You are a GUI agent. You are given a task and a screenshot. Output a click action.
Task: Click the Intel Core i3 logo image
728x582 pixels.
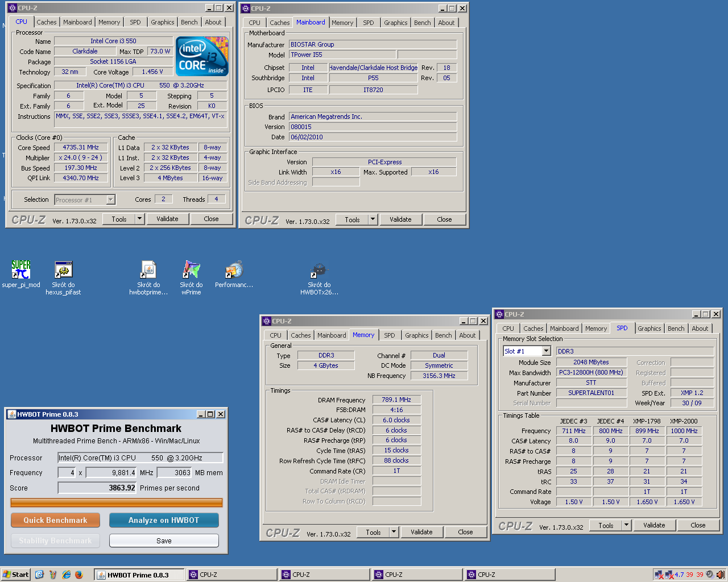(x=202, y=56)
